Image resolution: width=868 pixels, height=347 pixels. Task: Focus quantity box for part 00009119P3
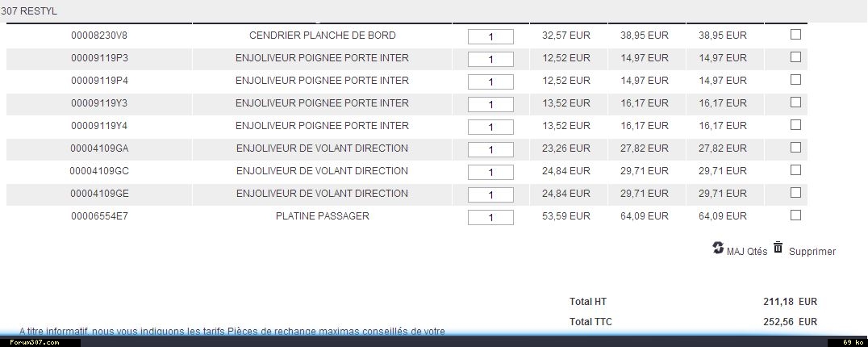(x=490, y=59)
